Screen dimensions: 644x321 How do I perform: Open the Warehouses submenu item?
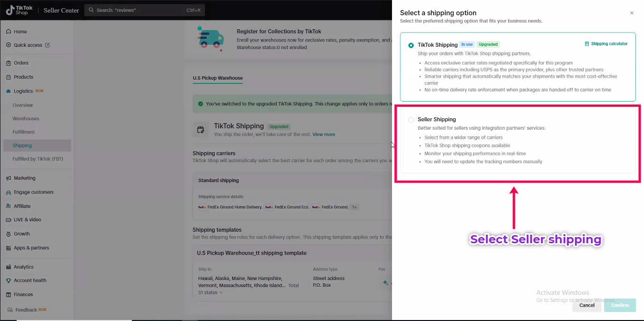coord(26,118)
